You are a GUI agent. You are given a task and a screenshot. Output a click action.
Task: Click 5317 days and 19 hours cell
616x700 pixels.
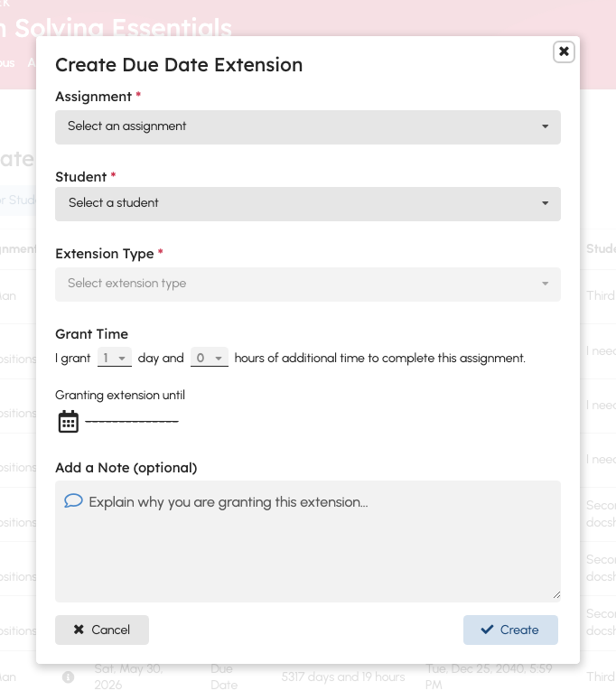pyautogui.click(x=343, y=677)
